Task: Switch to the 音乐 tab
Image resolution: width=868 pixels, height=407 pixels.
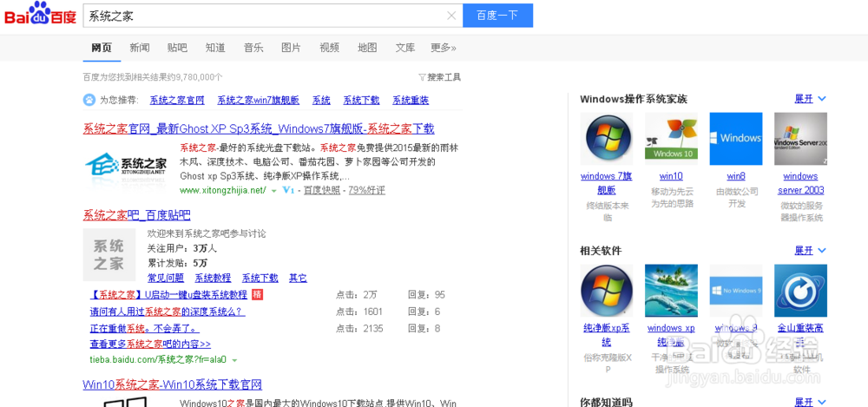Action: [x=253, y=48]
